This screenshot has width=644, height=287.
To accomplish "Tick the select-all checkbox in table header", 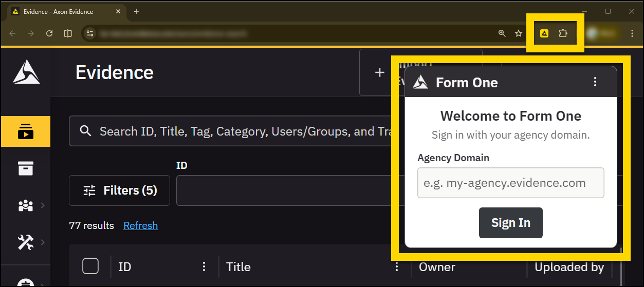I will point(90,266).
